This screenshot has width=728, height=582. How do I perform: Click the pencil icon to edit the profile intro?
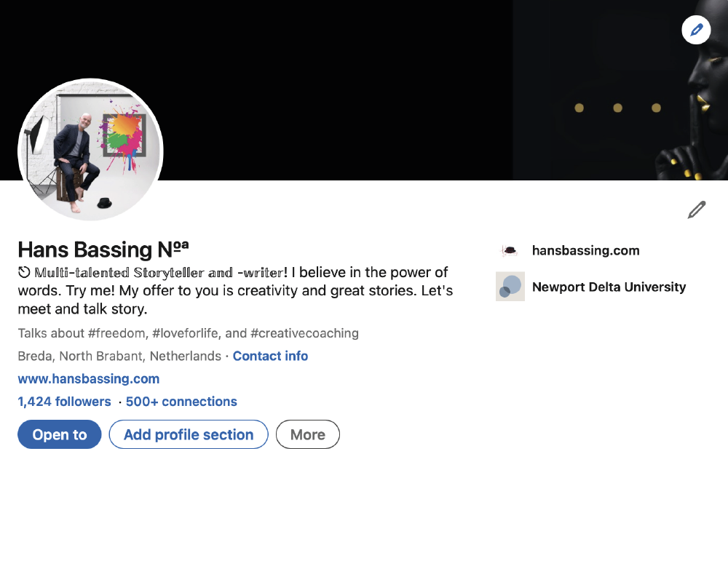tap(697, 210)
